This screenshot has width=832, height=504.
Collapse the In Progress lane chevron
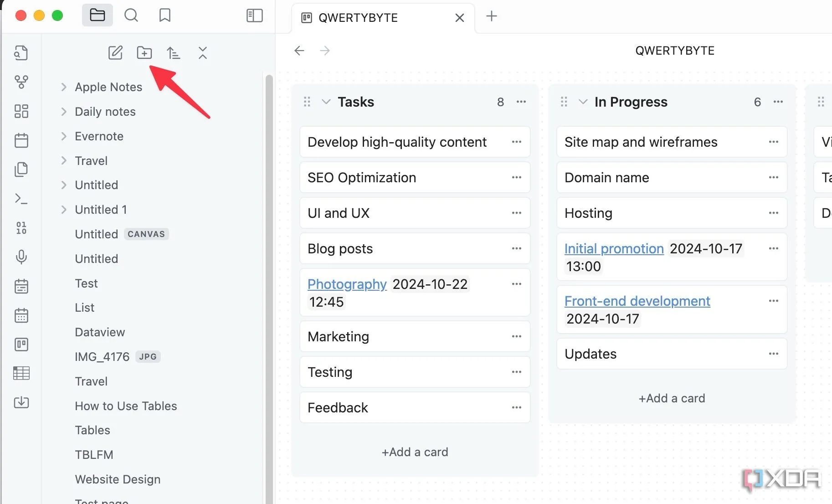[583, 102]
